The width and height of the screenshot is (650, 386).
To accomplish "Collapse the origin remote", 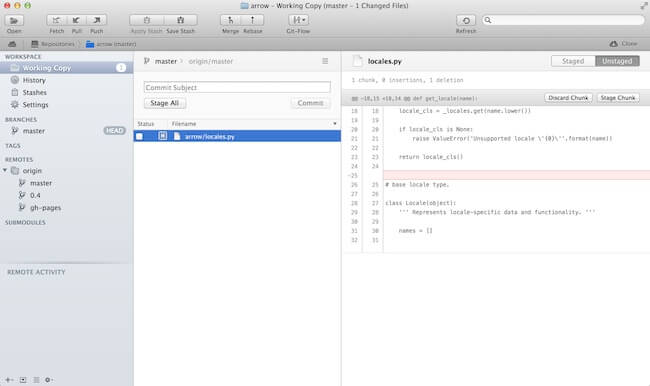I will pyautogui.click(x=5, y=170).
